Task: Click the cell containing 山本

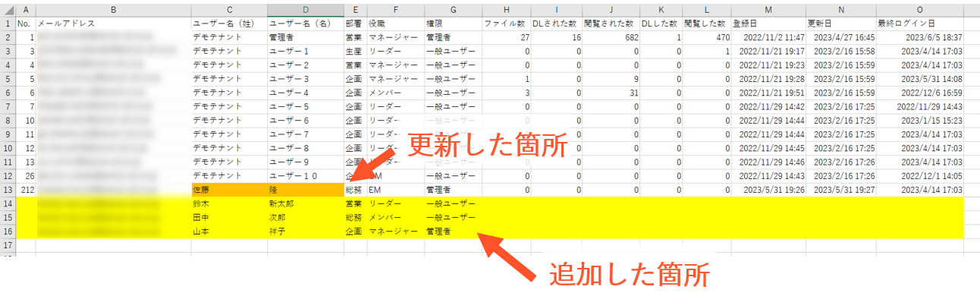Action: coord(229,231)
